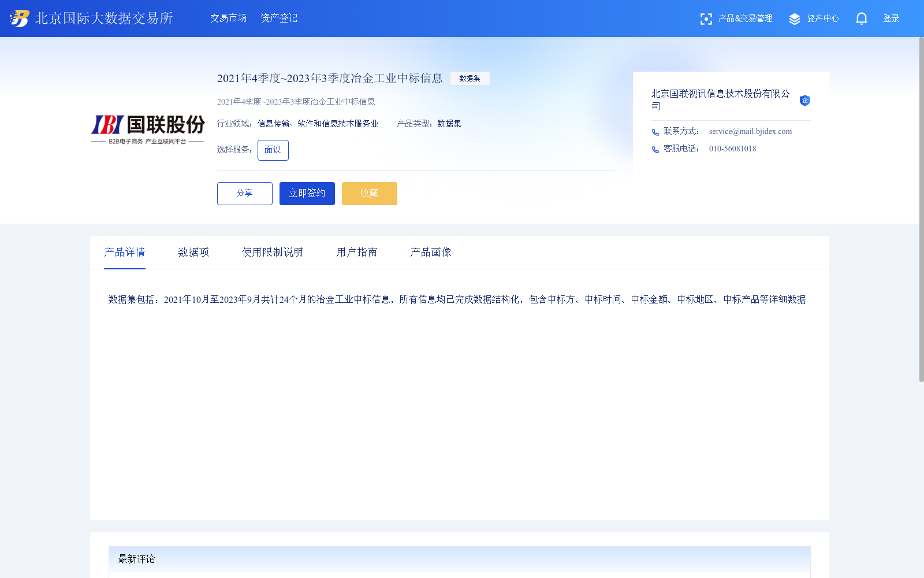The width and height of the screenshot is (924, 578).
Task: Select the 面议 service option
Action: [x=273, y=150]
